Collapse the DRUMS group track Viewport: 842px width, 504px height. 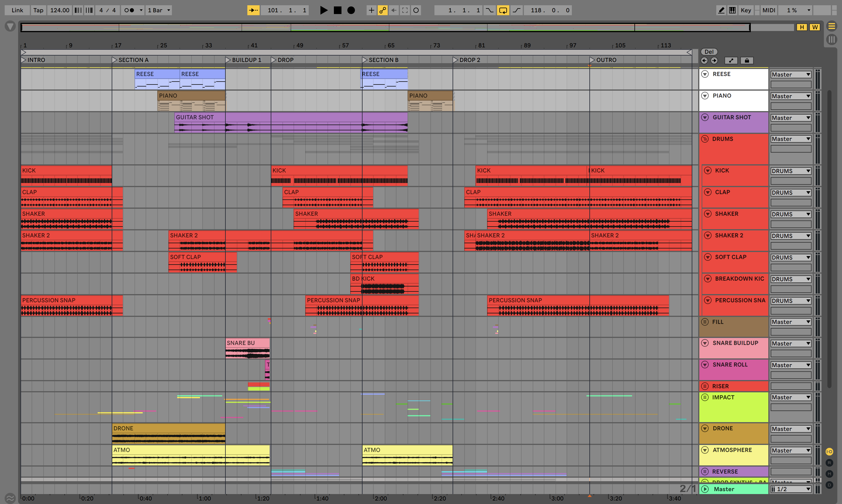click(705, 139)
